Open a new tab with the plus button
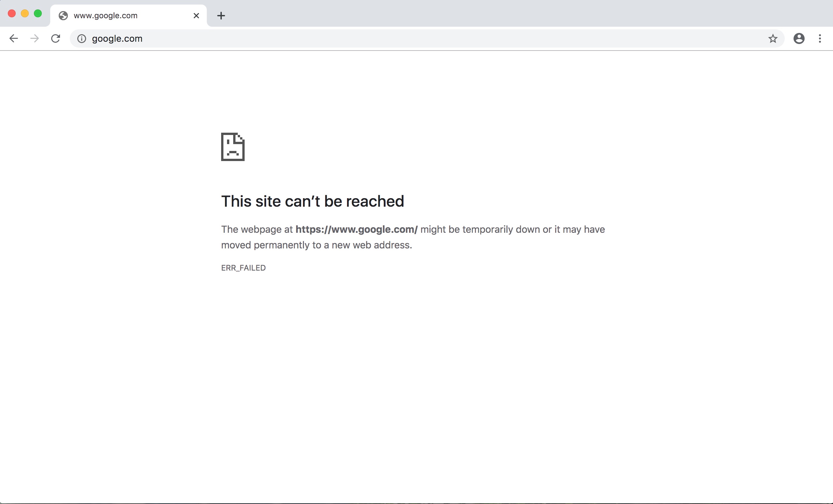Image resolution: width=833 pixels, height=504 pixels. point(221,15)
